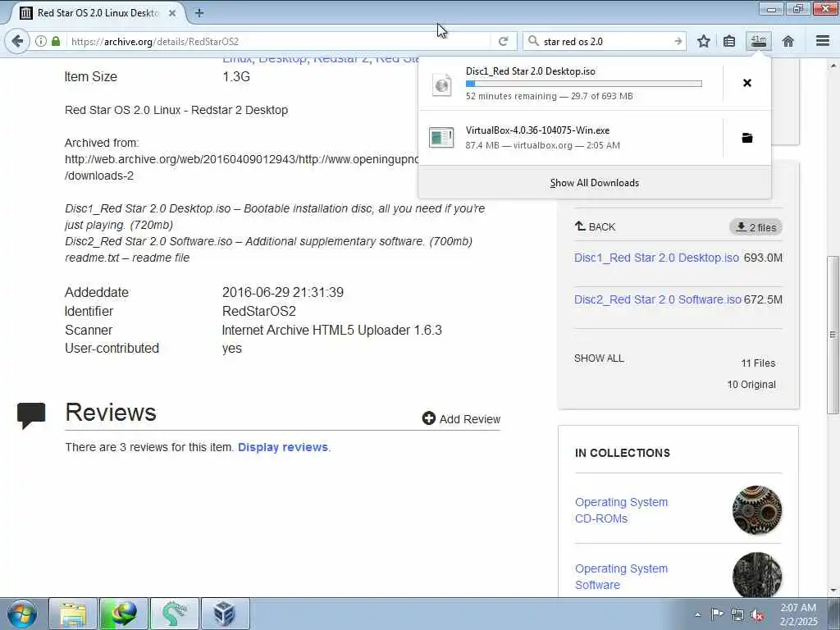Click the Operating System CD-ROMs gears thumbnail
840x630 pixels.
(756, 510)
